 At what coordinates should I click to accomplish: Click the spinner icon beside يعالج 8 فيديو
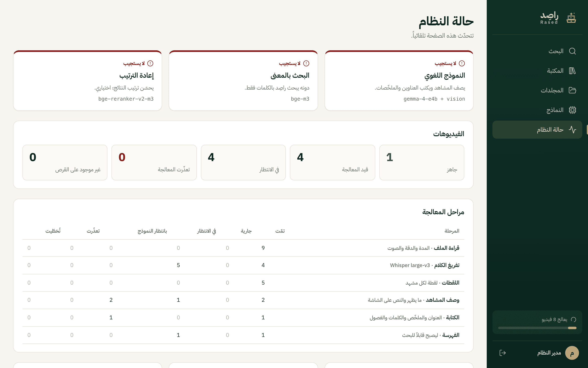point(574,319)
